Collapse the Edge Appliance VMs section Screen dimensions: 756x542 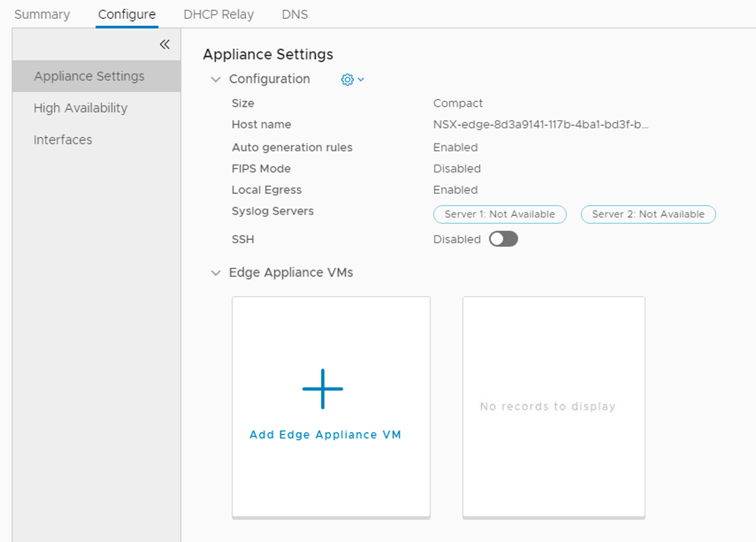click(216, 273)
